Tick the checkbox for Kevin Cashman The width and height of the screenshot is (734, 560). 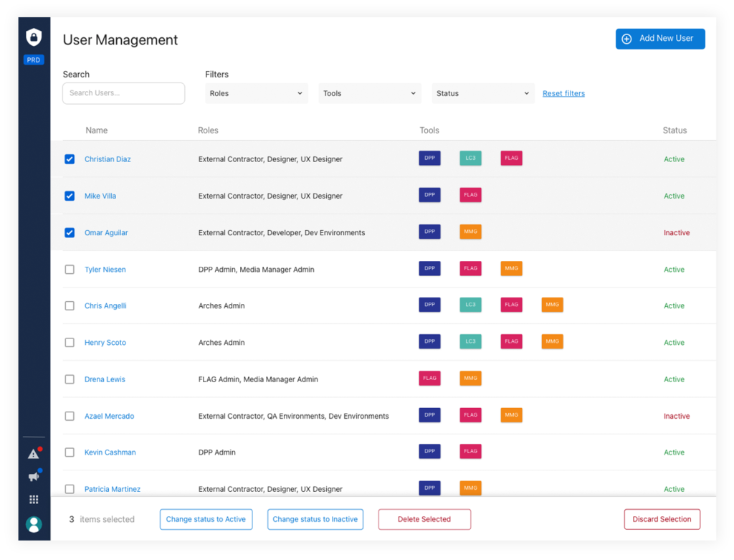(70, 452)
